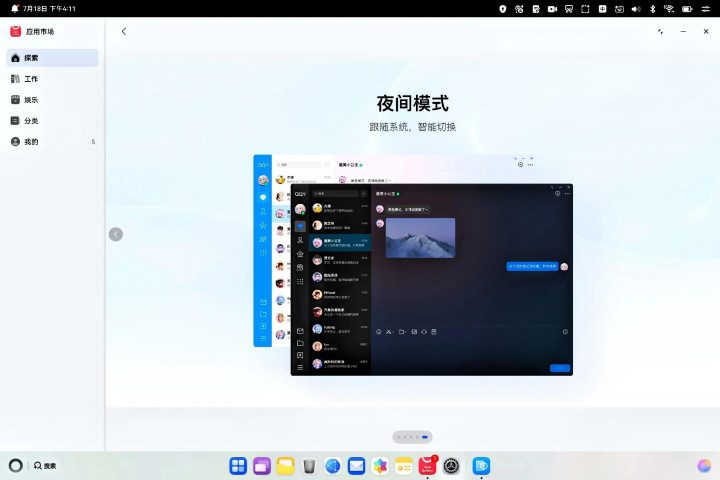720x480 pixels.
Task: Click the 夜间模式 heading
Action: 412,103
